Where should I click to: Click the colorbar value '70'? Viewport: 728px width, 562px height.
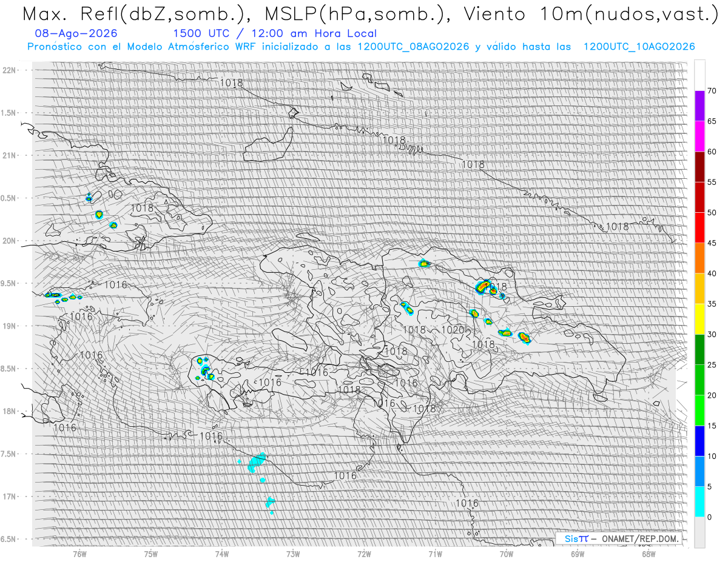click(712, 91)
